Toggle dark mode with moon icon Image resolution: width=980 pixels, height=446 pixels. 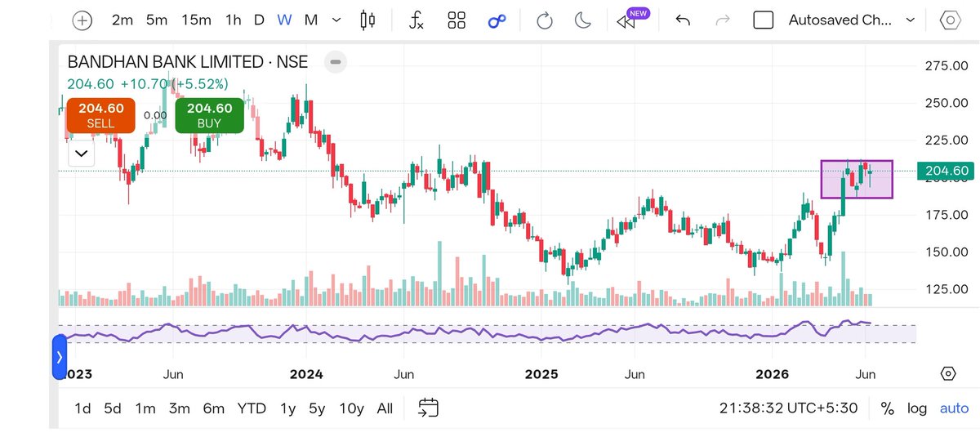582,20
